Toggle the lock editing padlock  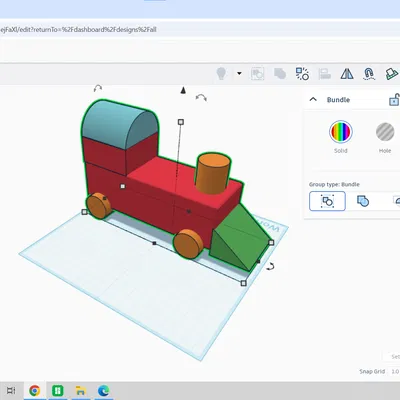(394, 100)
